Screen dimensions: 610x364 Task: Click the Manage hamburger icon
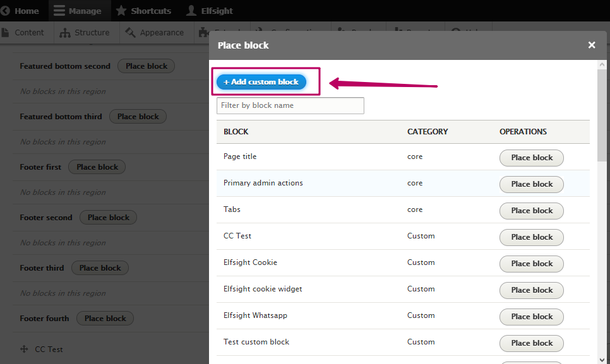point(59,11)
